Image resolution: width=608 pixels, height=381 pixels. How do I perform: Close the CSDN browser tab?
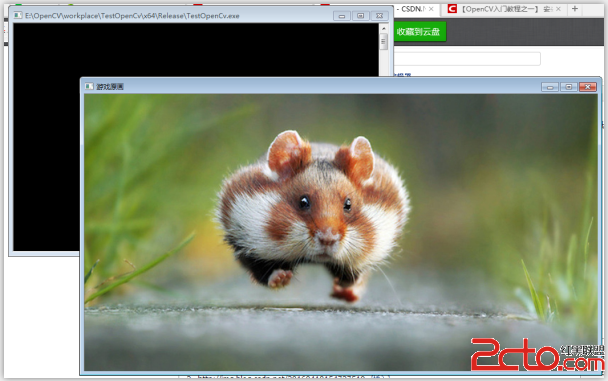[x=431, y=9]
